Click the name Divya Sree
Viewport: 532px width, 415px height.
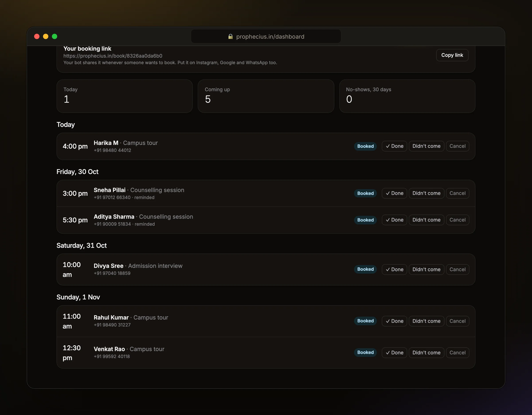click(x=108, y=266)
